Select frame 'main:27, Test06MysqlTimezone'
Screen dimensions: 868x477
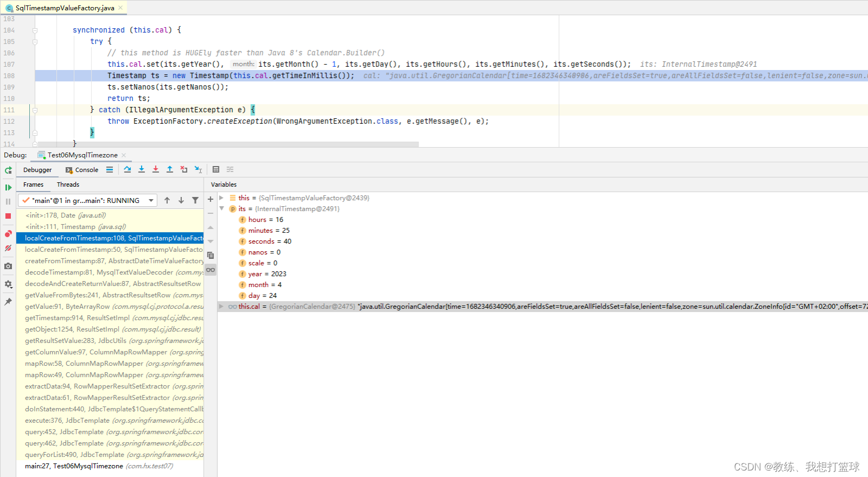click(110, 466)
